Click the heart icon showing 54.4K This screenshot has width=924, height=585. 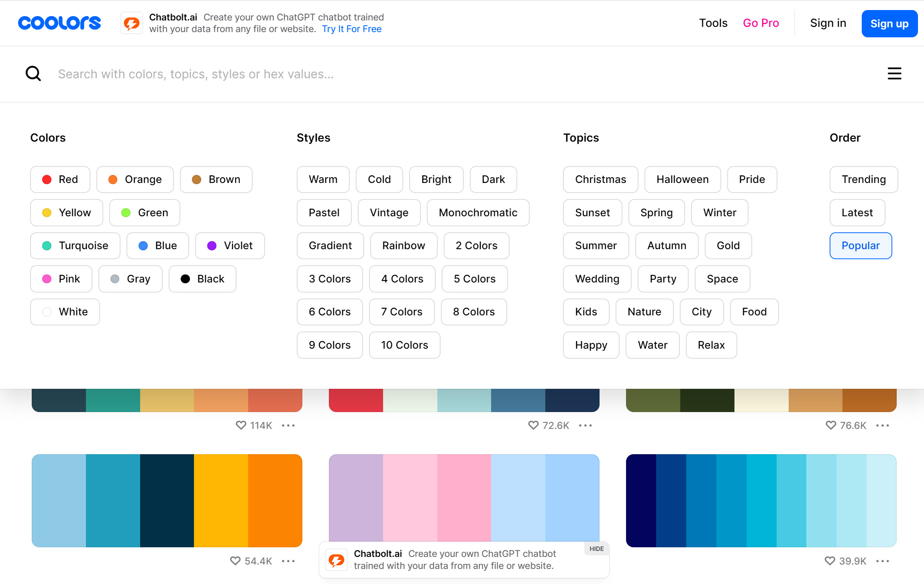[x=235, y=561]
